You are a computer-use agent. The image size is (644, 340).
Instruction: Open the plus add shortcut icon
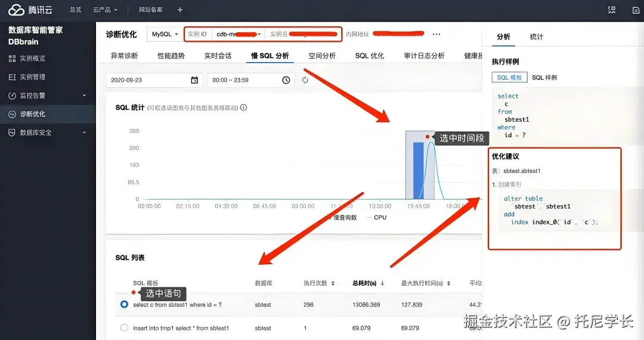(180, 10)
